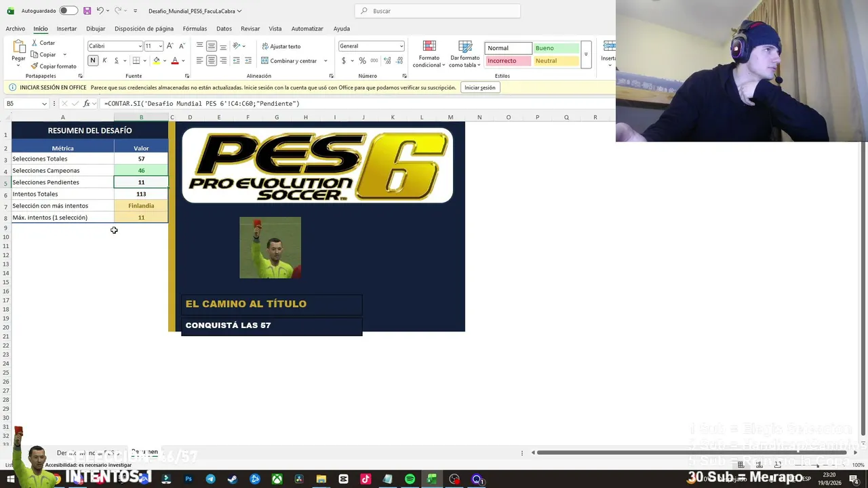This screenshot has height=488, width=868.
Task: Click the formula bar input
Action: click(356, 104)
